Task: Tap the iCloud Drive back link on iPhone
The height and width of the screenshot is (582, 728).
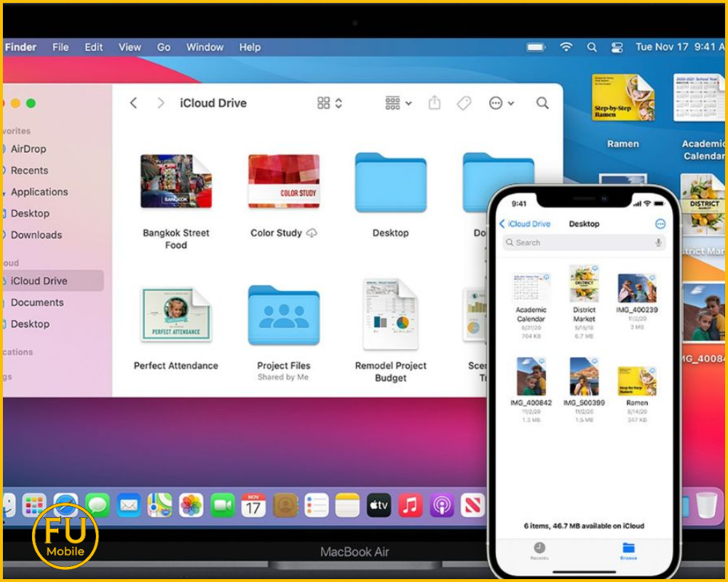Action: [524, 224]
